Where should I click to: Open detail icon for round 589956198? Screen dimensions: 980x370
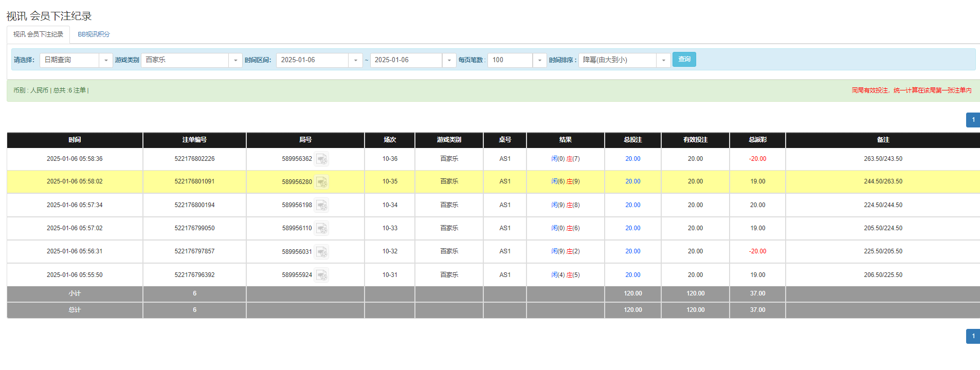point(322,206)
